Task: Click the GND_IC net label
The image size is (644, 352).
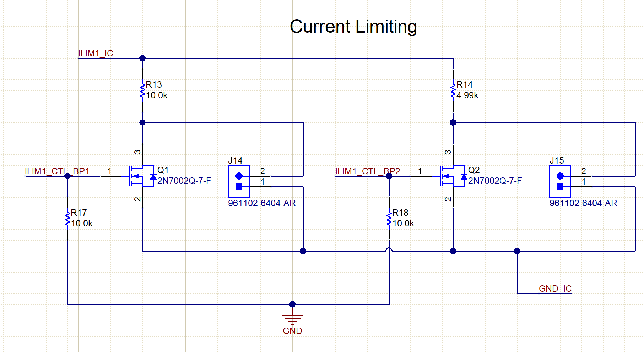Action: (555, 289)
